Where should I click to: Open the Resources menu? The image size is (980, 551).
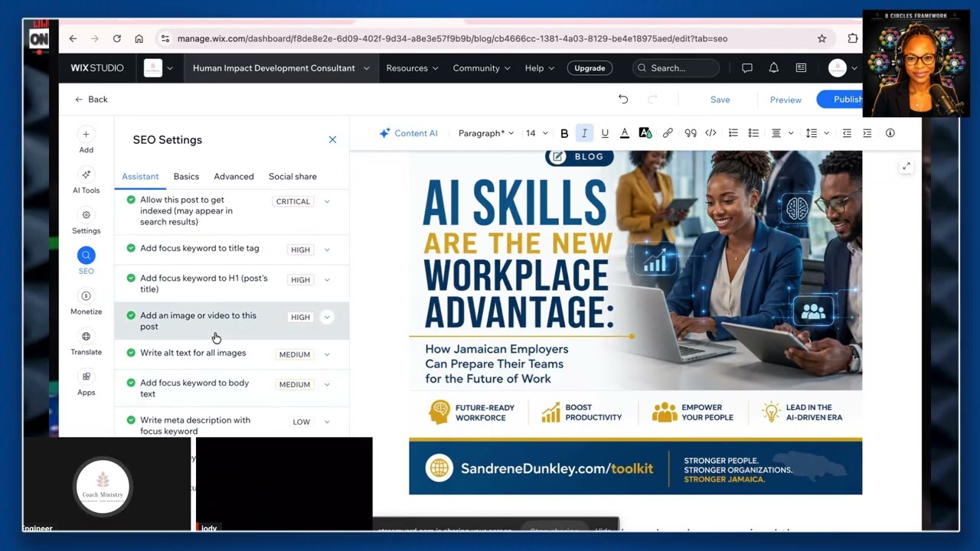coord(412,68)
